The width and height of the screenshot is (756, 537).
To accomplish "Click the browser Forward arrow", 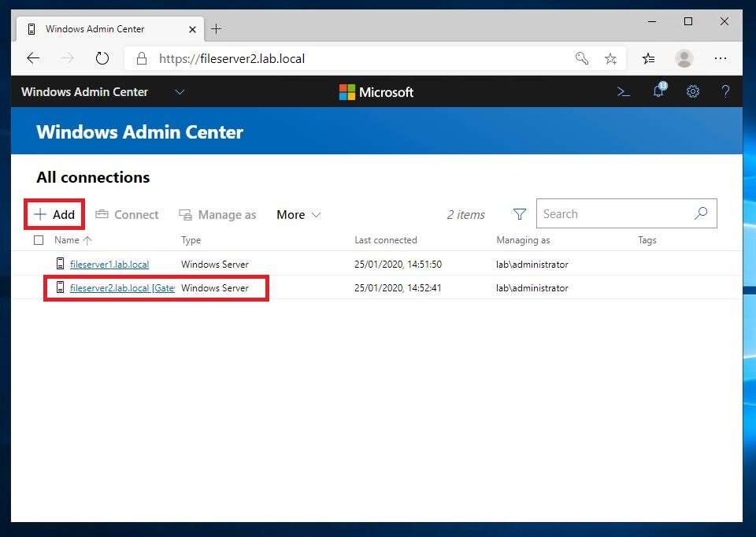I will (x=68, y=58).
